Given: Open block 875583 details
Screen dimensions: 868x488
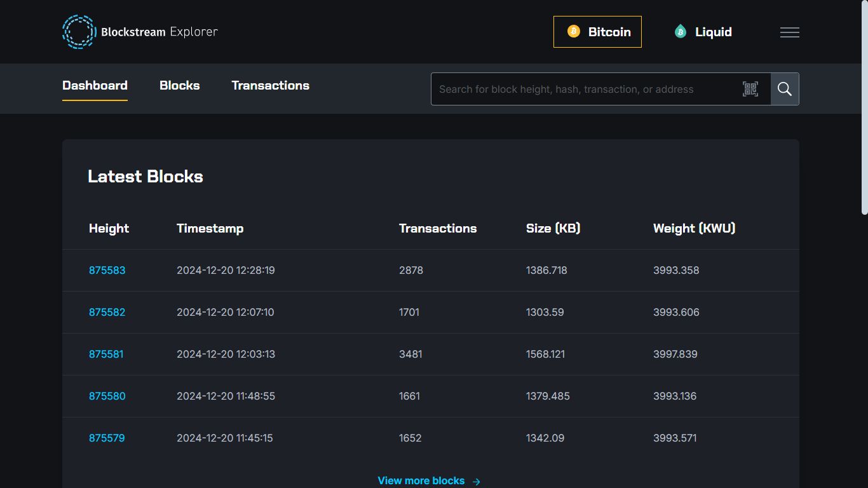Looking at the screenshot, I should pyautogui.click(x=107, y=270).
